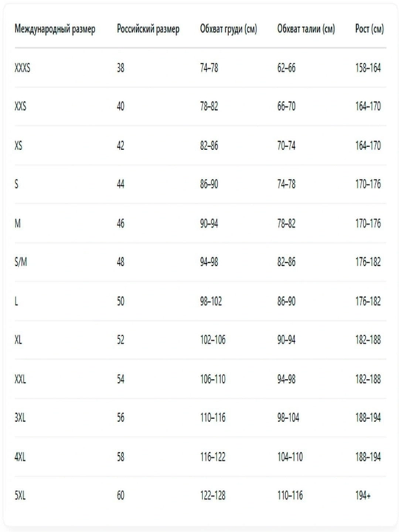Click Russian size 60 cell
399x532 pixels.
coord(120,496)
